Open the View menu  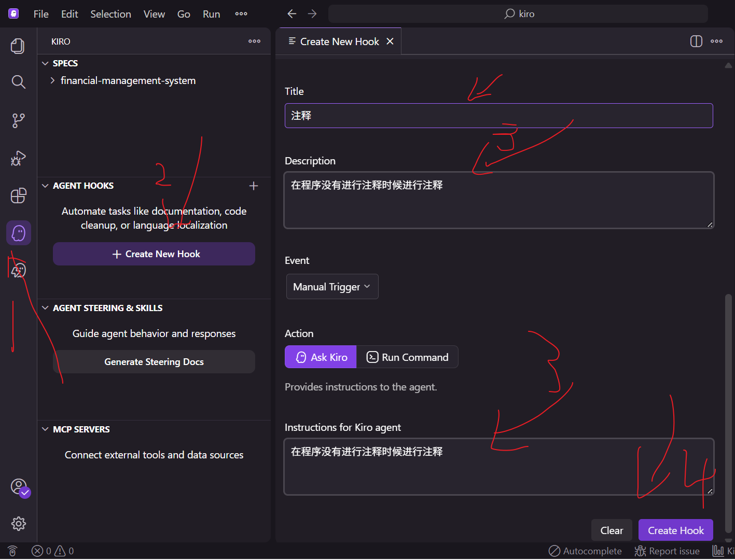154,14
